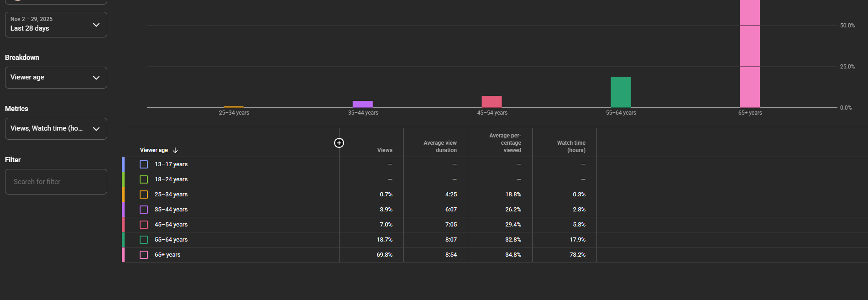Viewport: 868px width, 300px height.
Task: Click the pink 65+ years bar
Action: click(x=750, y=55)
